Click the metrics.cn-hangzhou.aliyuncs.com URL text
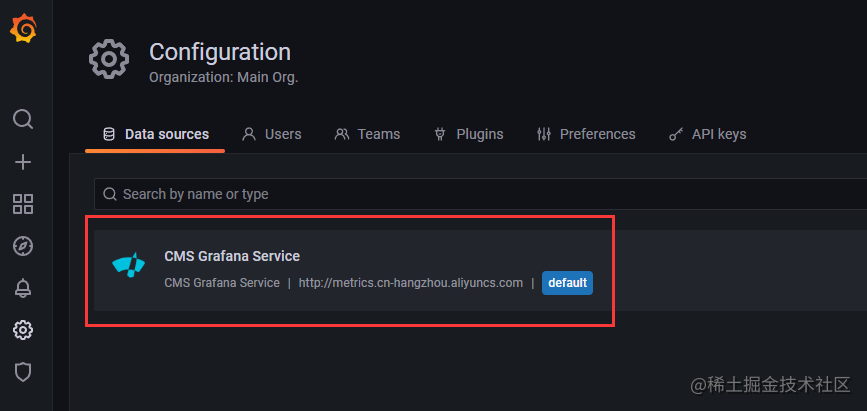 [x=410, y=283]
